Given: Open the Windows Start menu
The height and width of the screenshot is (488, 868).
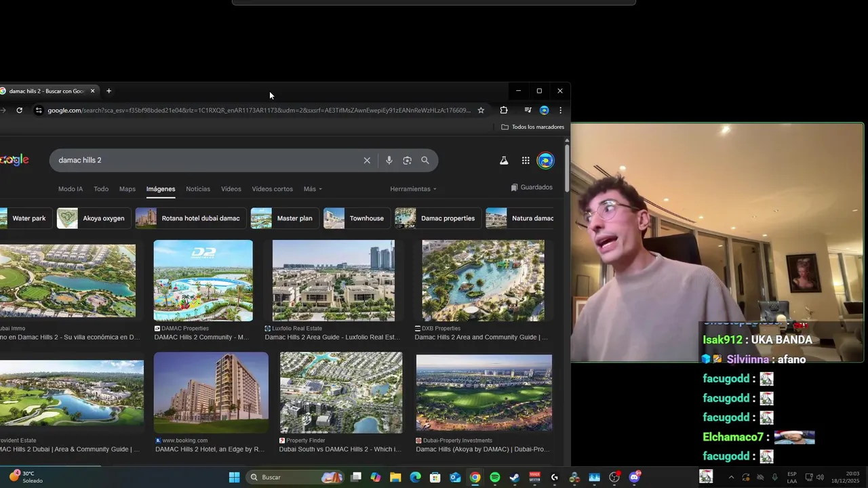Looking at the screenshot, I should tap(234, 477).
